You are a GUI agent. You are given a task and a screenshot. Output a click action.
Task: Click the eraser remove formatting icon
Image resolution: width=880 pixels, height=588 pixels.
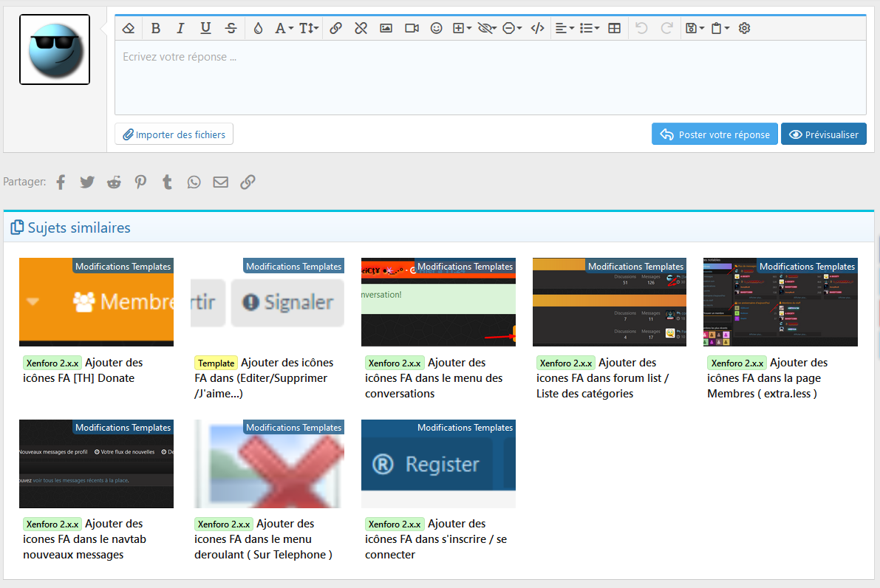click(x=129, y=28)
